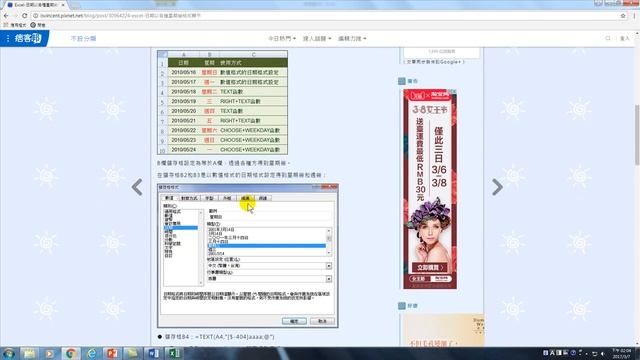Select the Excel blog post browser tab
This screenshot has width=640, height=360.
pos(35,4)
